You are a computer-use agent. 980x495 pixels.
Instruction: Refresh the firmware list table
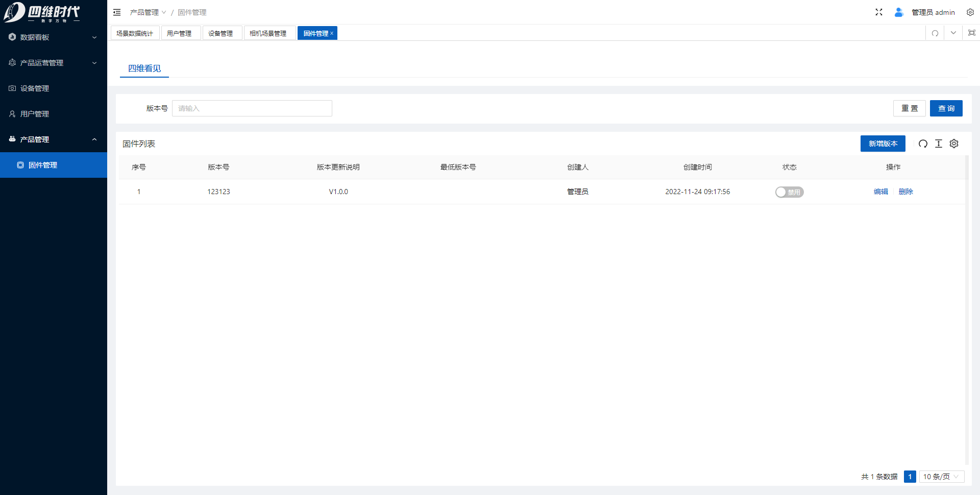[923, 144]
